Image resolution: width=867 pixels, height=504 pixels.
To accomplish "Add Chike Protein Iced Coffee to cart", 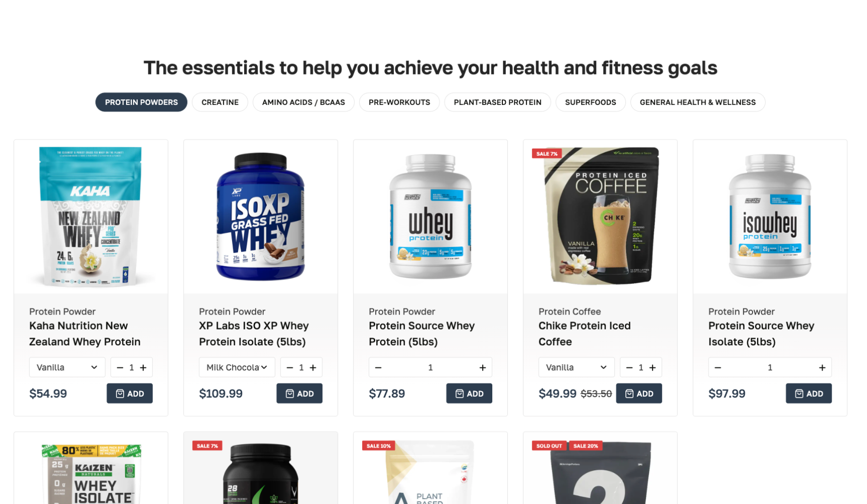I will (x=639, y=394).
